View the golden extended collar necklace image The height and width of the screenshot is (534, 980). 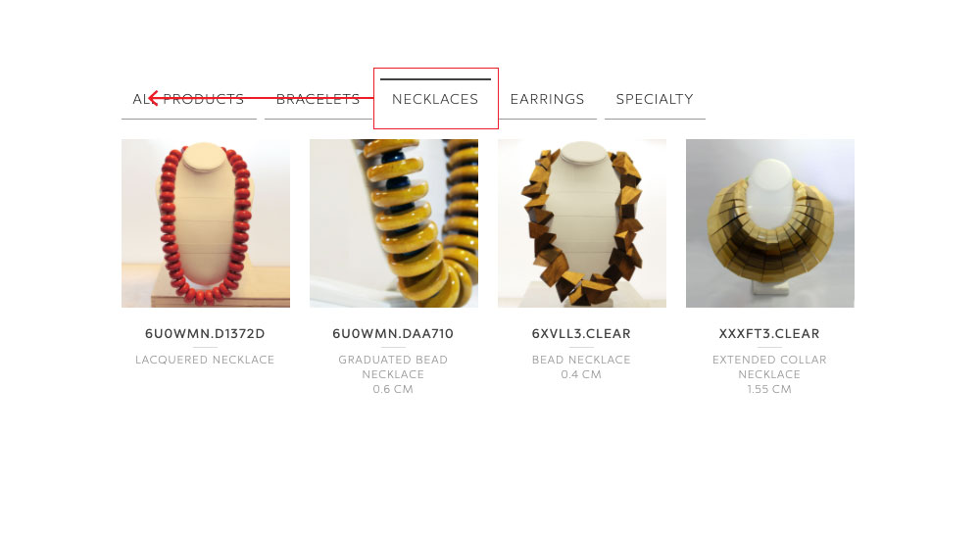[x=770, y=223]
